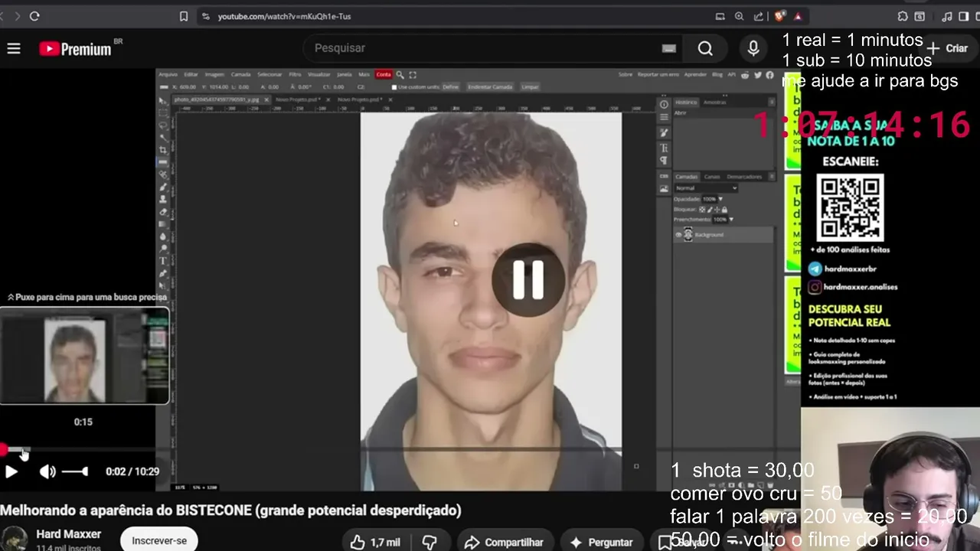Open the Camadas panel options menu
The width and height of the screenshot is (980, 551).
pyautogui.click(x=772, y=177)
